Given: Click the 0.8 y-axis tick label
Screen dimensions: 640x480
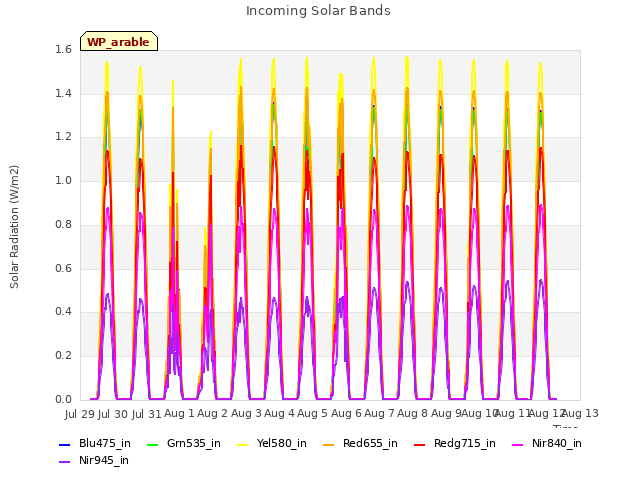Looking at the screenshot, I should 63,224.
